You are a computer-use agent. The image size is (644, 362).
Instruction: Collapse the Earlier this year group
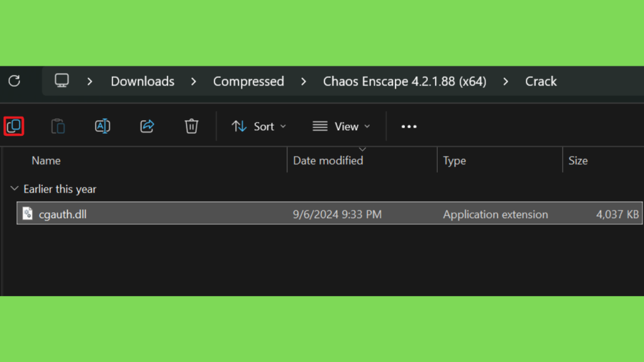(14, 189)
